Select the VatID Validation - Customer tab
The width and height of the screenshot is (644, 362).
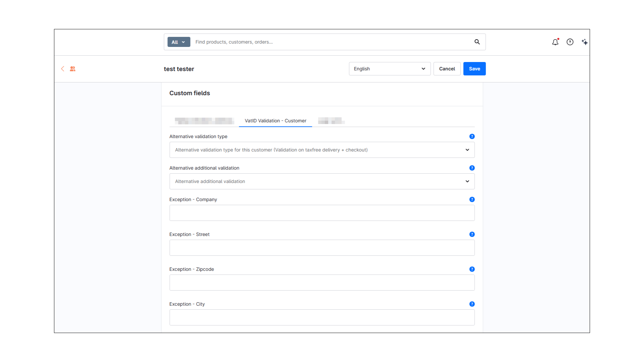(x=275, y=121)
